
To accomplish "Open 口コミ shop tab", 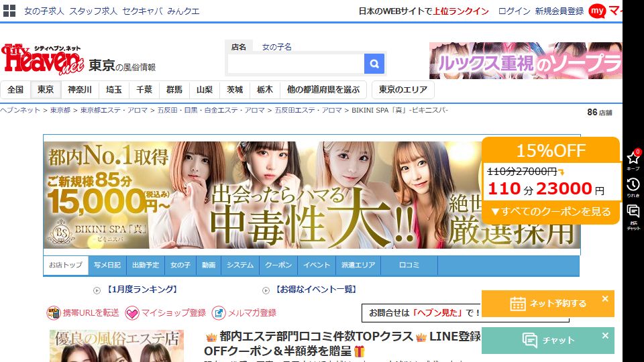I will click(x=409, y=265).
